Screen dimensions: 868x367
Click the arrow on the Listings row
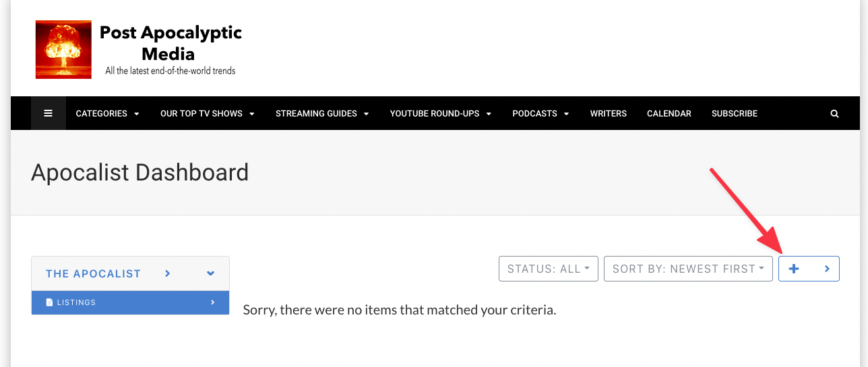tap(212, 302)
